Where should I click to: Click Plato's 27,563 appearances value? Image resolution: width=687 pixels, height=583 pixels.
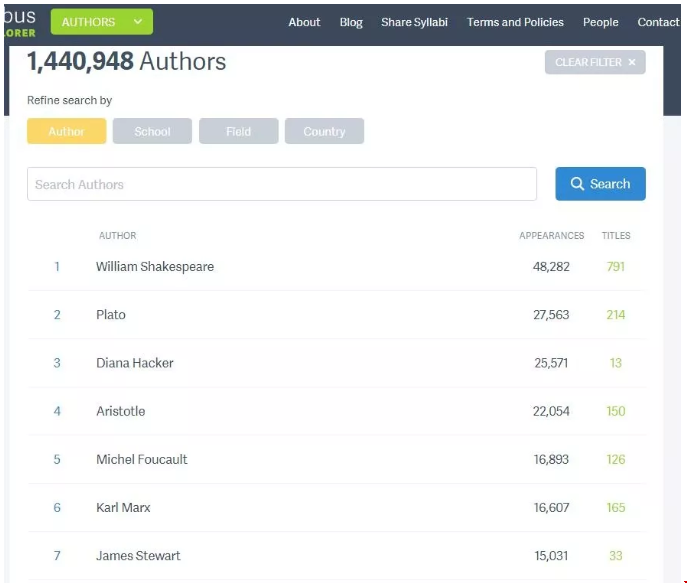point(551,315)
